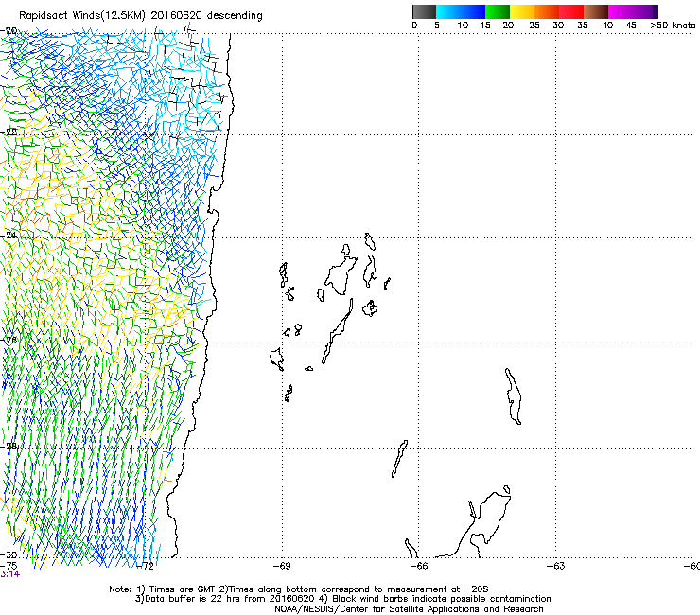
Task: Click the '-72' longitude axis label
Action: [145, 566]
